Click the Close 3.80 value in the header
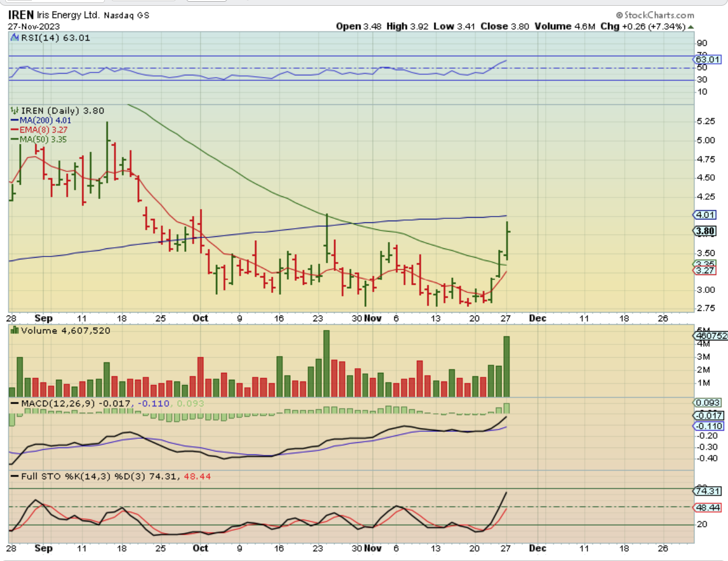 click(x=505, y=27)
